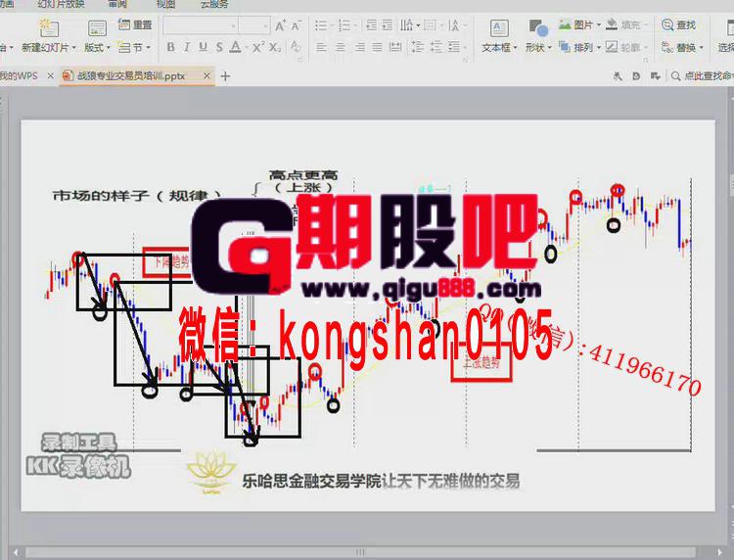The image size is (734, 560).
Task: Click the Outline (轮廓) icon
Action: click(612, 47)
